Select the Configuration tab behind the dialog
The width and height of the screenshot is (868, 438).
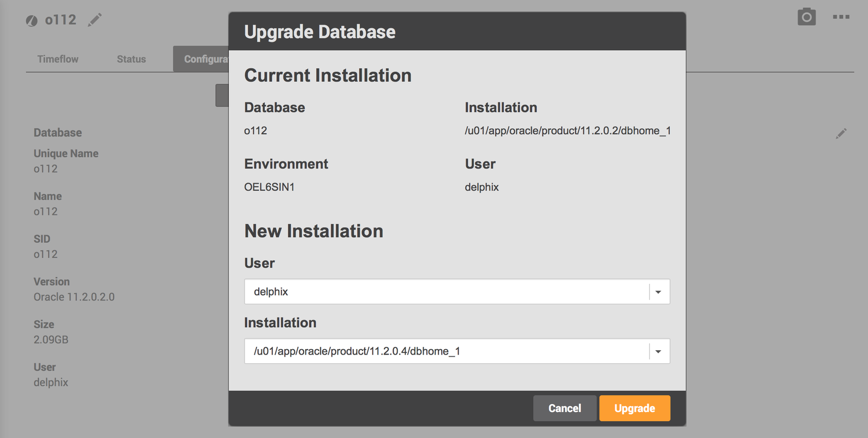[201, 59]
